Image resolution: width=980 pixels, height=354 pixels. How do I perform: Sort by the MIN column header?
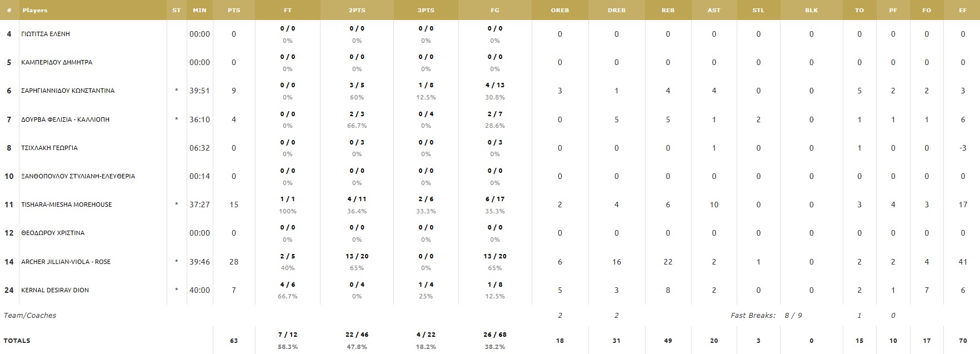(199, 10)
